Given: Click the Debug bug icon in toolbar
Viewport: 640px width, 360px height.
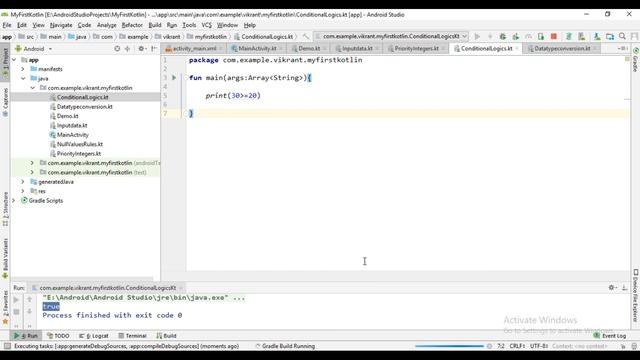Looking at the screenshot, I should tap(503, 36).
